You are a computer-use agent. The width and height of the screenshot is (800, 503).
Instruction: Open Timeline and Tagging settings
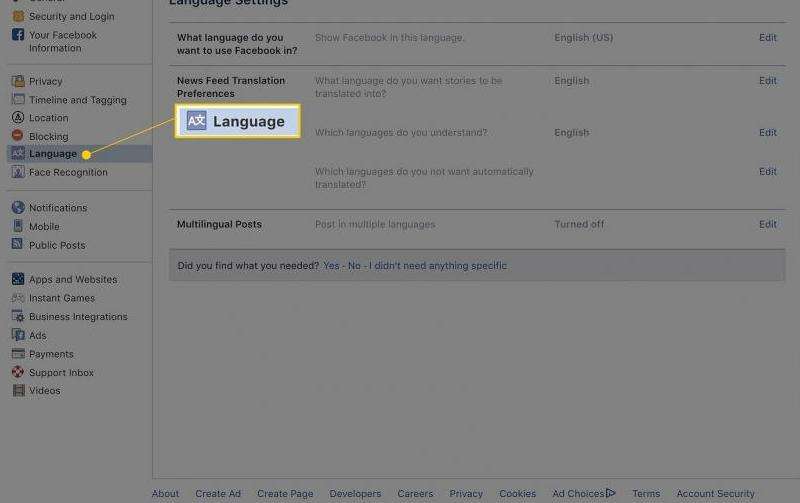coord(78,100)
